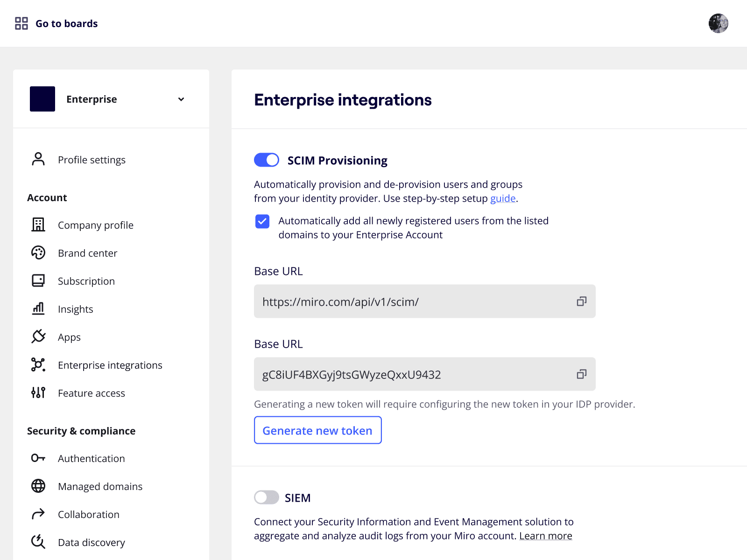The image size is (747, 560).
Task: Go to Authentication settings page
Action: click(91, 459)
